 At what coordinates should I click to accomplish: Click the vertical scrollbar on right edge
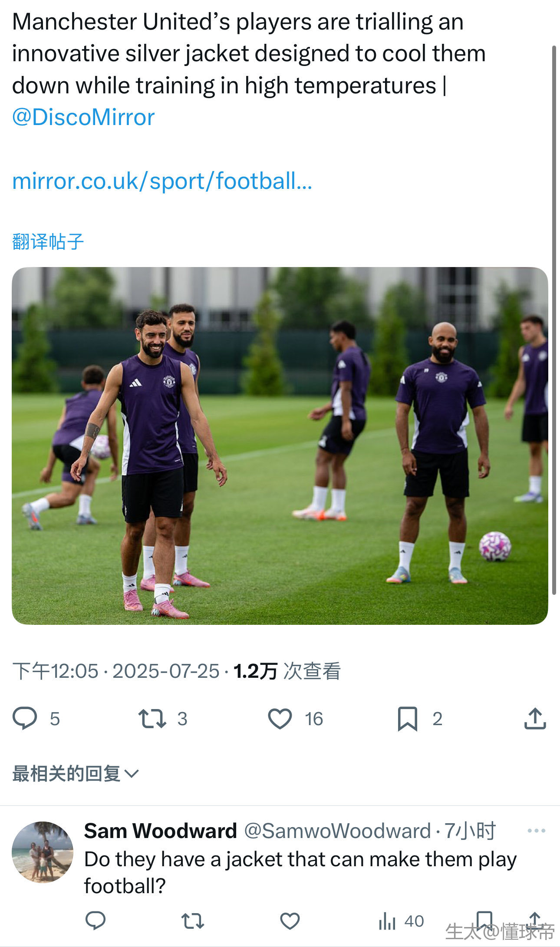pyautogui.click(x=554, y=320)
